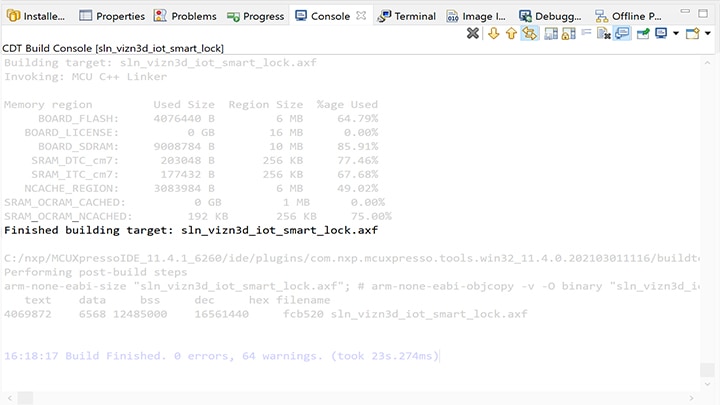Click the Display Selected Console monitor icon
Screen dimensions: 720x405
[x=661, y=34]
